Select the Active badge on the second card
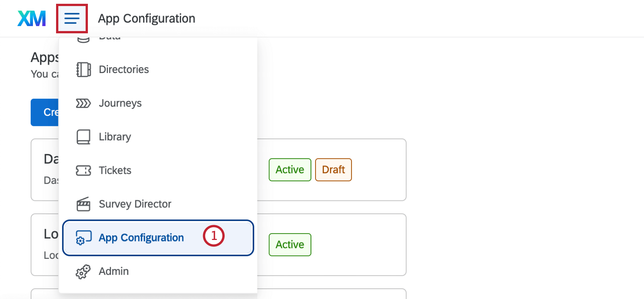The image size is (644, 299). pos(289,244)
